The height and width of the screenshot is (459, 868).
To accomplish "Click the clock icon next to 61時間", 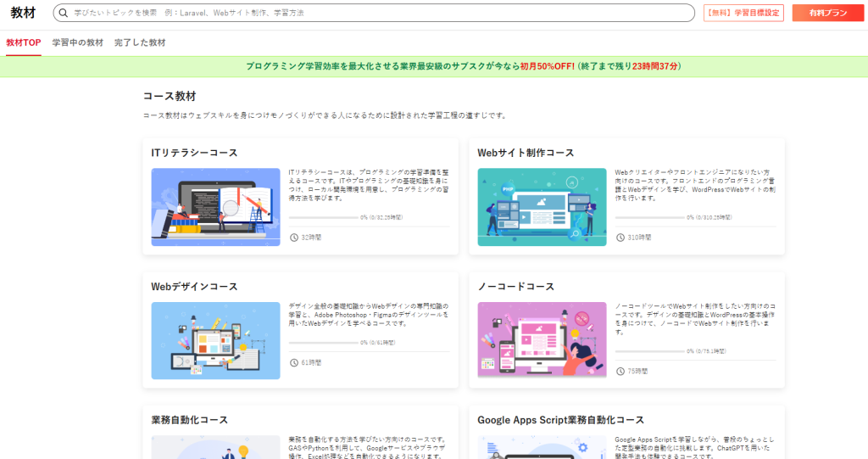I will (294, 362).
